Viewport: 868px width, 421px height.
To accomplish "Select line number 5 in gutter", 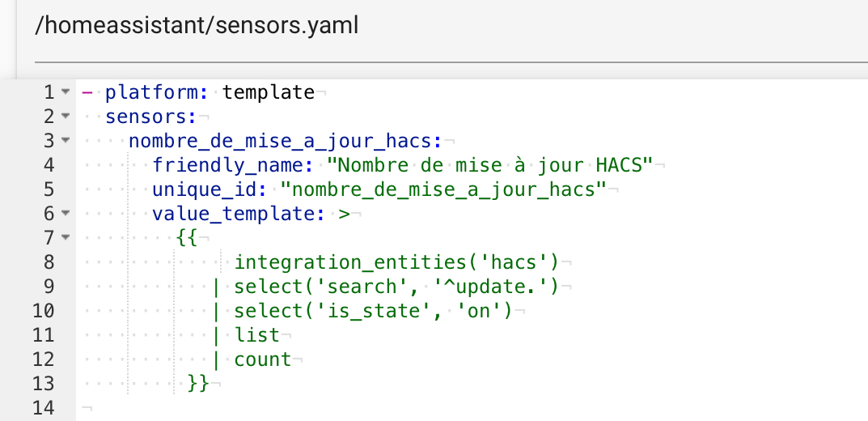I will coord(49,189).
